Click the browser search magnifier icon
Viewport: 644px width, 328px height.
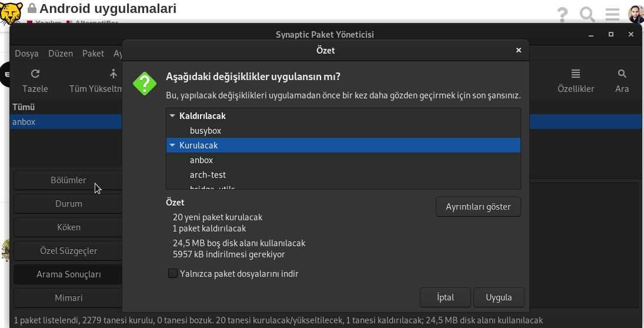[x=587, y=14]
